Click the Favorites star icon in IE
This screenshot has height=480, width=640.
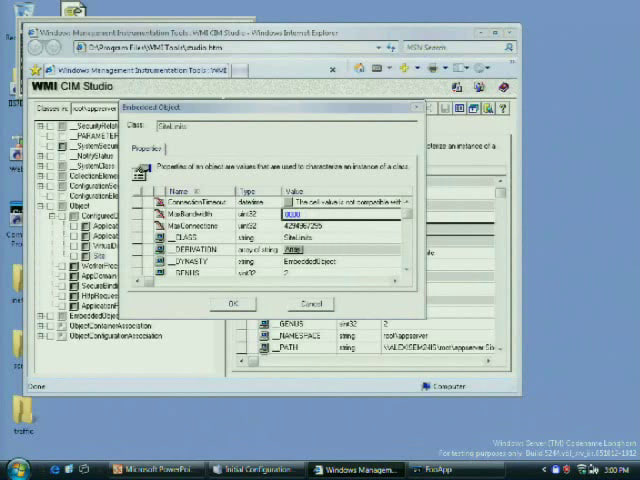(36, 70)
